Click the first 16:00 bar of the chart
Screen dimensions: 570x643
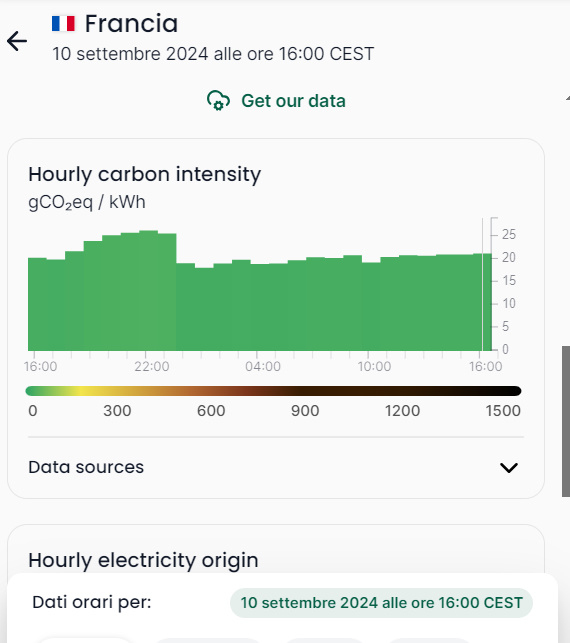click(37, 304)
